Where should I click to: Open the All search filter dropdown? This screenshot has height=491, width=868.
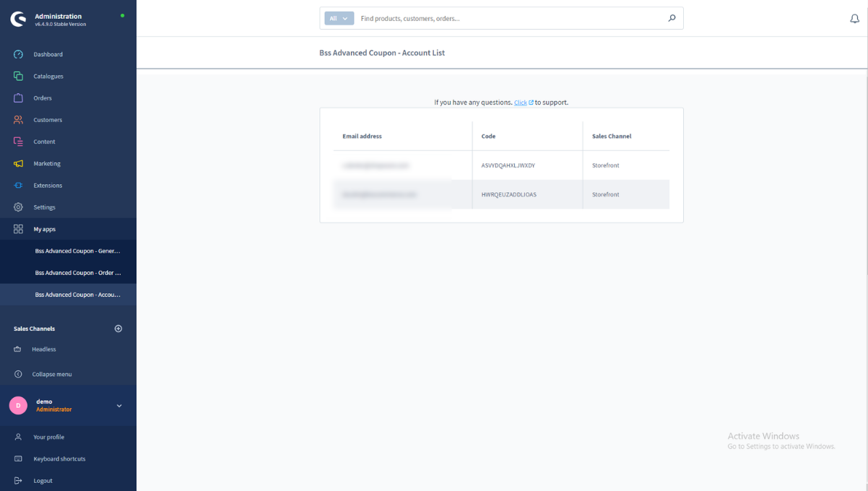(x=339, y=18)
